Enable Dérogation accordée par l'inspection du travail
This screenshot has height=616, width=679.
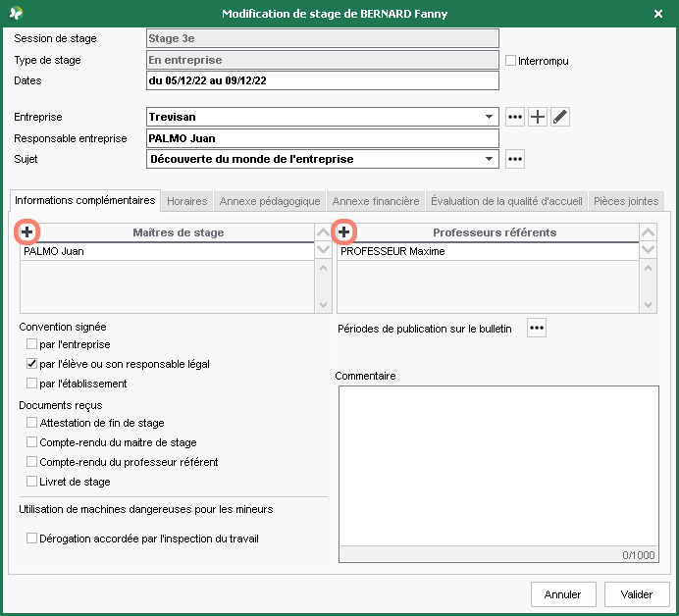click(31, 539)
